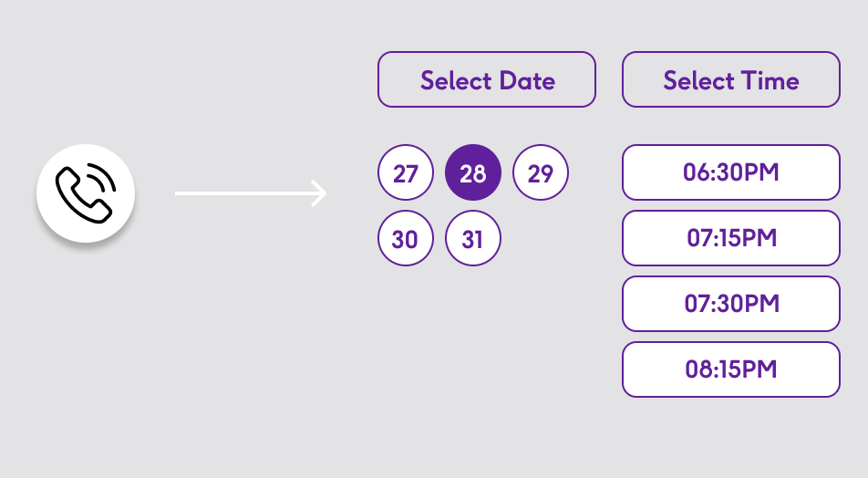Click the "Time" word in Select Time
Image resolution: width=868 pixels, height=478 pixels.
click(770, 81)
